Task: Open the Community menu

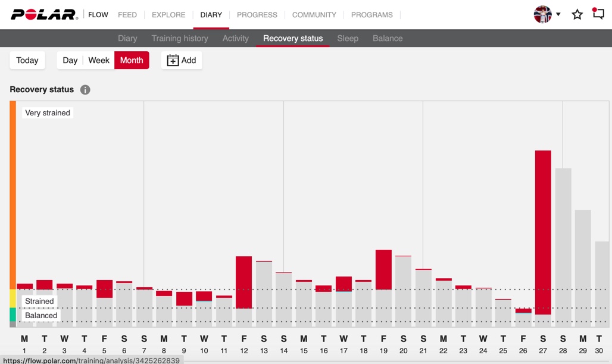Action: click(x=314, y=14)
